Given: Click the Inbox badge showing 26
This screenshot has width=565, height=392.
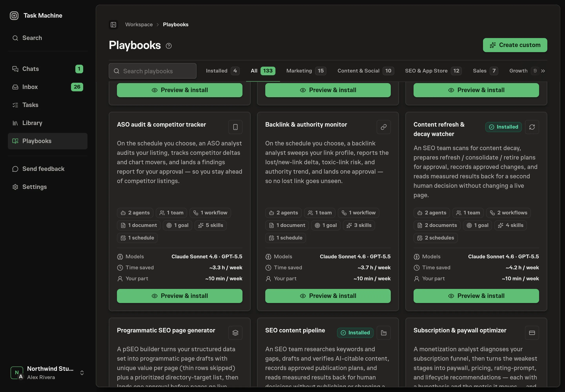Looking at the screenshot, I should pos(77,87).
